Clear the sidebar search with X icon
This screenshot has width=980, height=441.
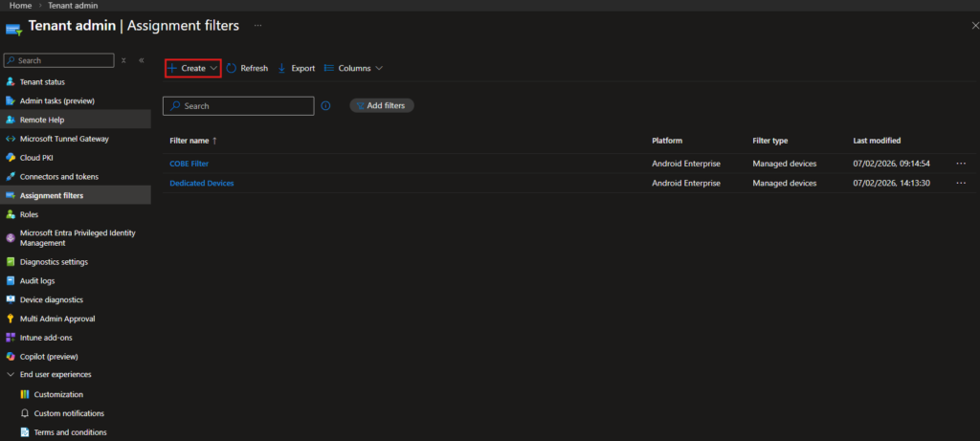[x=123, y=60]
